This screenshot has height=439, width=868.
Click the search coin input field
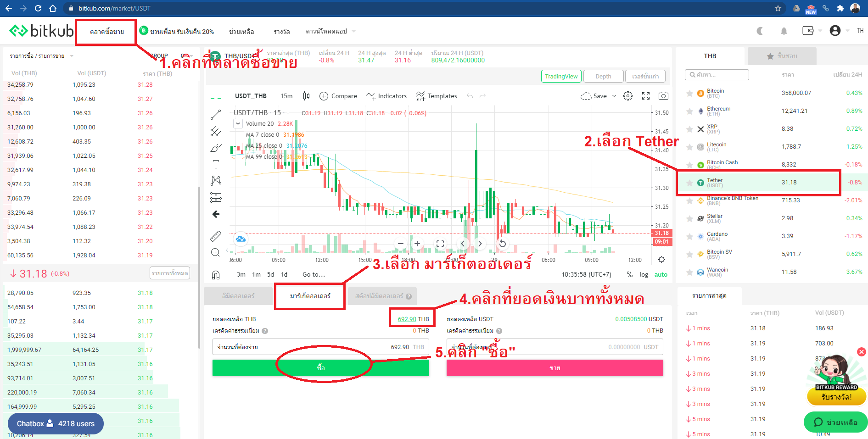717,75
